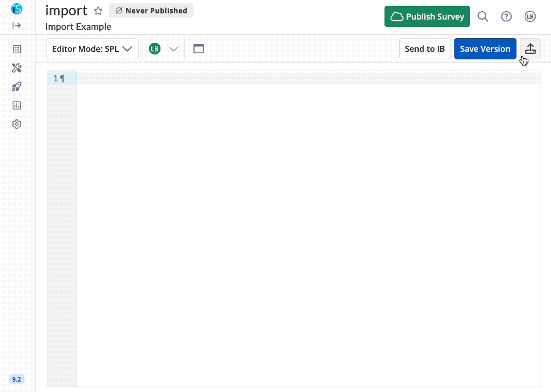Open the help question mark icon
The width and height of the screenshot is (551, 392).
506,17
